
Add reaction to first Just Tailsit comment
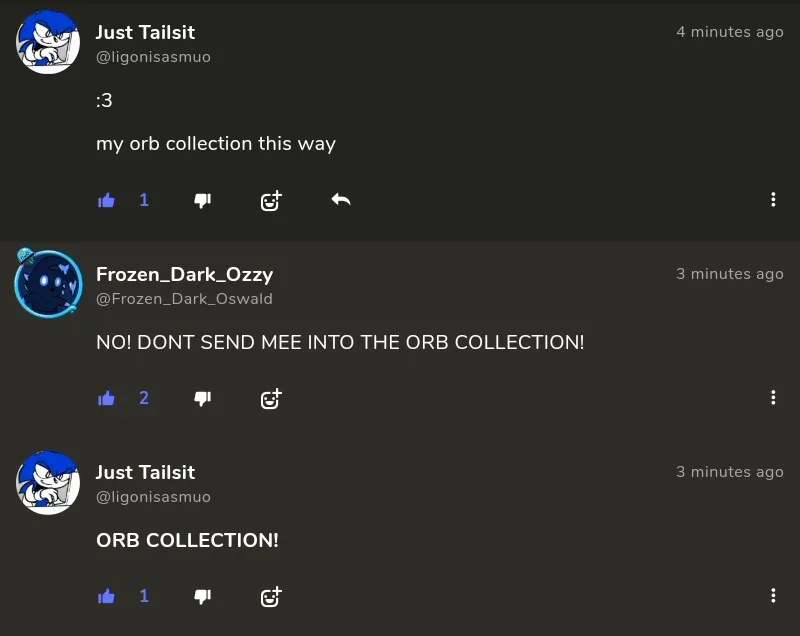(270, 200)
